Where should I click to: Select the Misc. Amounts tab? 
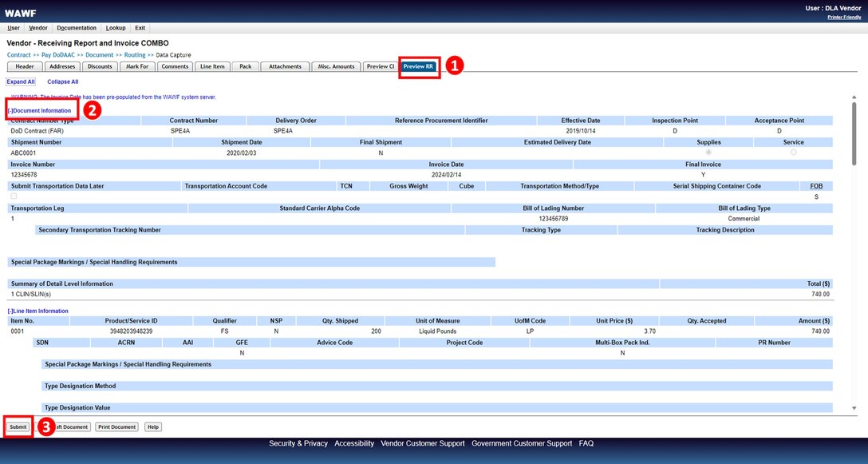tap(336, 66)
